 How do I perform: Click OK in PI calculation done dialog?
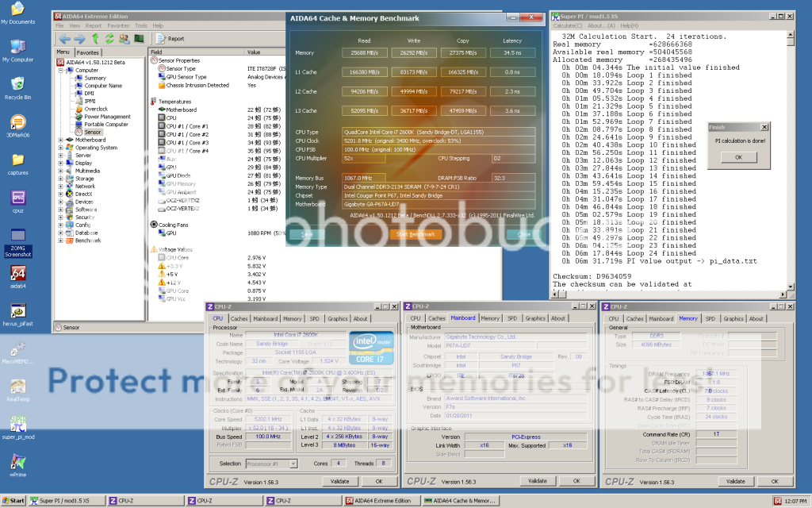[x=738, y=157]
